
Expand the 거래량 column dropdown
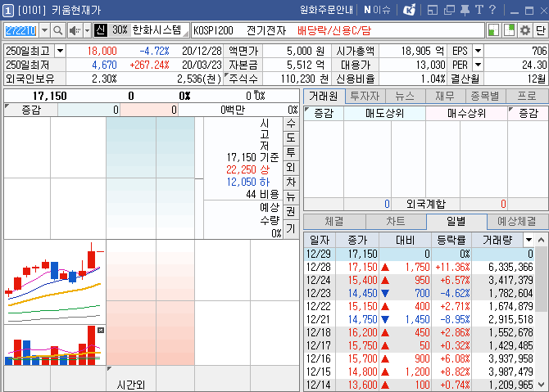coord(529,240)
